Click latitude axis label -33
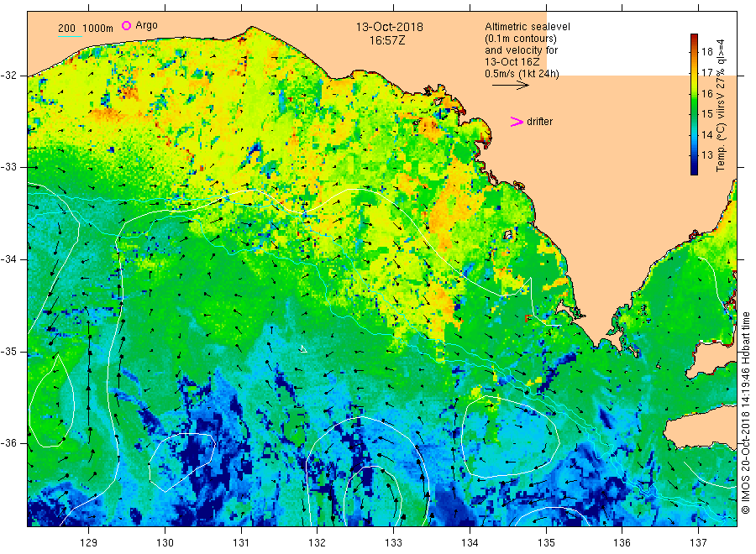Image resolution: width=756 pixels, height=554 pixels. (8, 167)
